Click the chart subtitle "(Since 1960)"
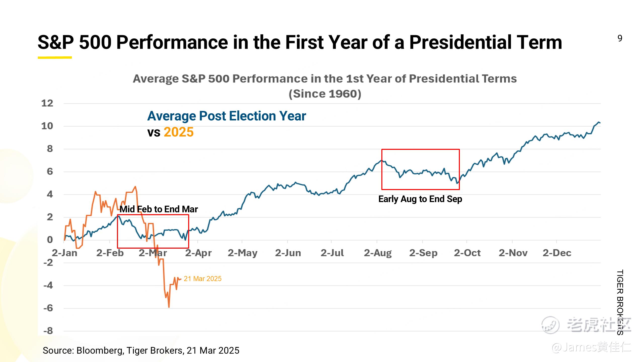This screenshot has width=644, height=362. (x=325, y=94)
